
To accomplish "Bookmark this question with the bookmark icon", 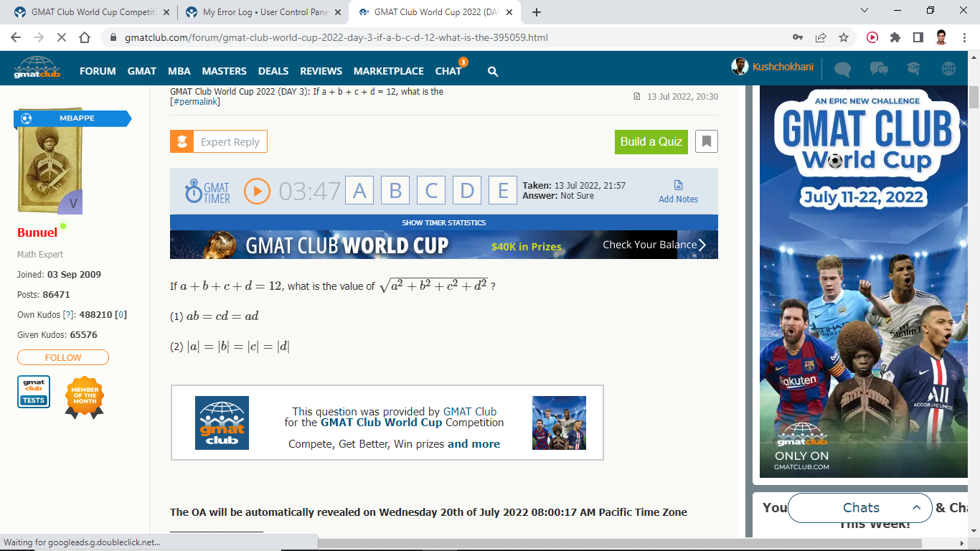I will [706, 141].
